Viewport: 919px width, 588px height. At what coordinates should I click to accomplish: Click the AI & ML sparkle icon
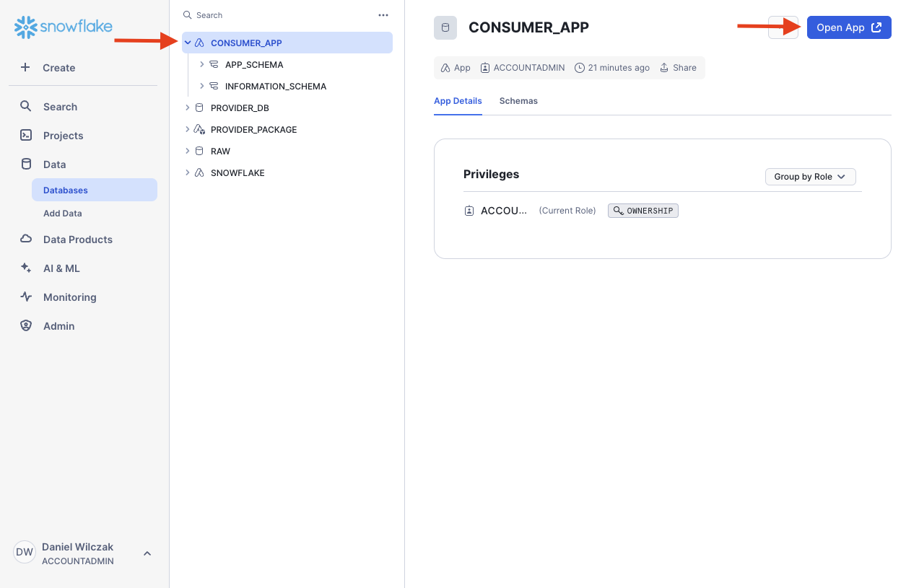point(26,268)
